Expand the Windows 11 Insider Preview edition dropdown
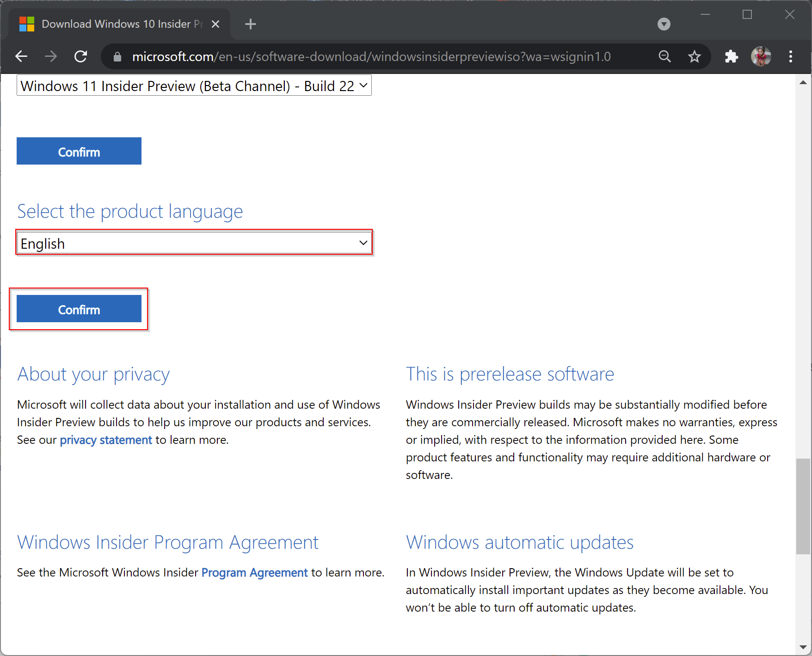 194,86
